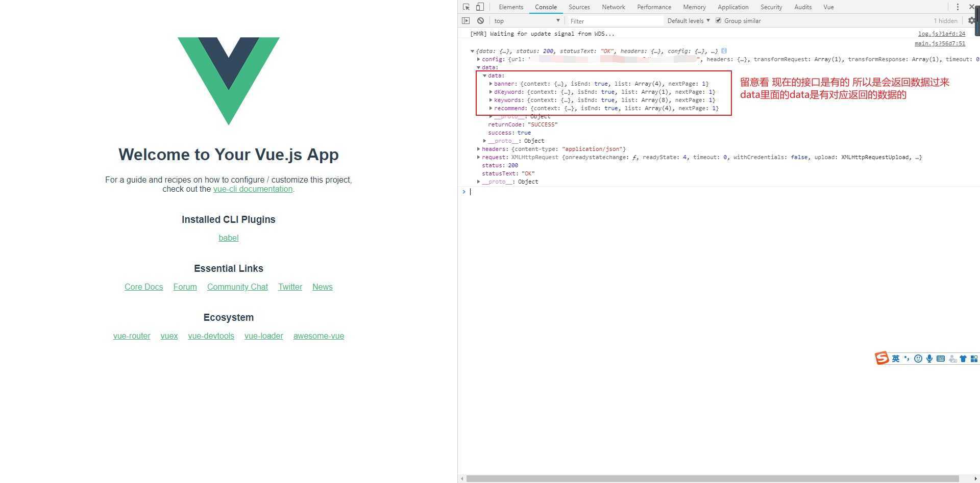
Task: Open the Core Docs link
Action: point(144,287)
